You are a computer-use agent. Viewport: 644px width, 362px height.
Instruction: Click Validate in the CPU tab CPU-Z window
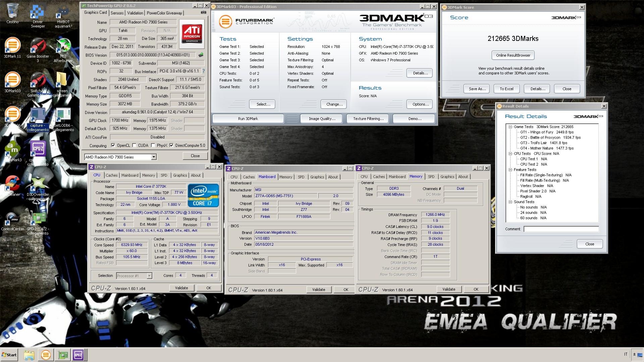(x=181, y=288)
